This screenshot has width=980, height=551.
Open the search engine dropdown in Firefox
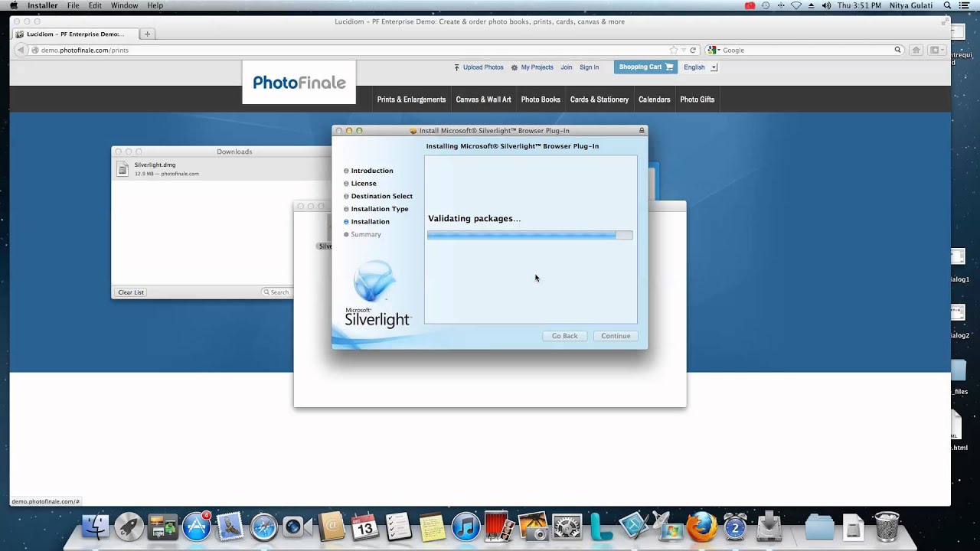pyautogui.click(x=713, y=50)
